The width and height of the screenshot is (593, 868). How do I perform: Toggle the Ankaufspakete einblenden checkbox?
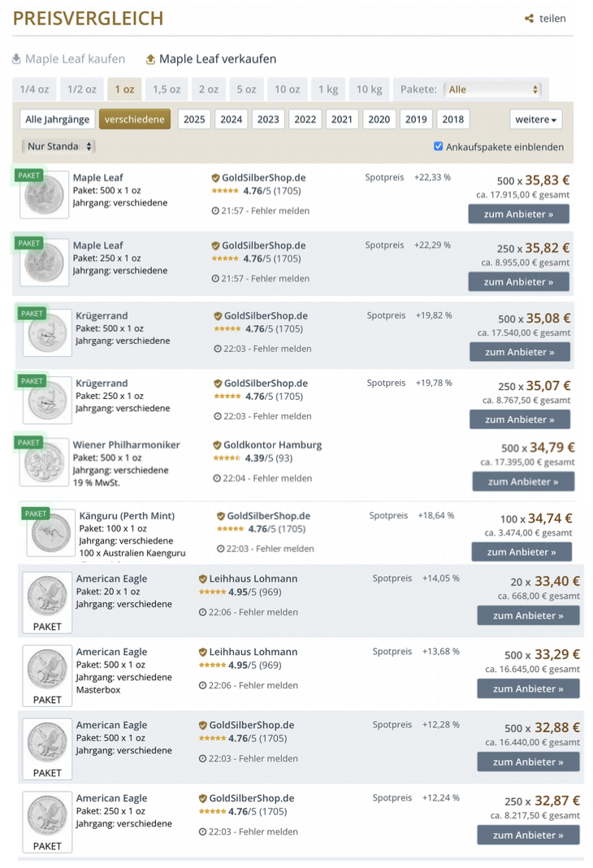coord(439,146)
